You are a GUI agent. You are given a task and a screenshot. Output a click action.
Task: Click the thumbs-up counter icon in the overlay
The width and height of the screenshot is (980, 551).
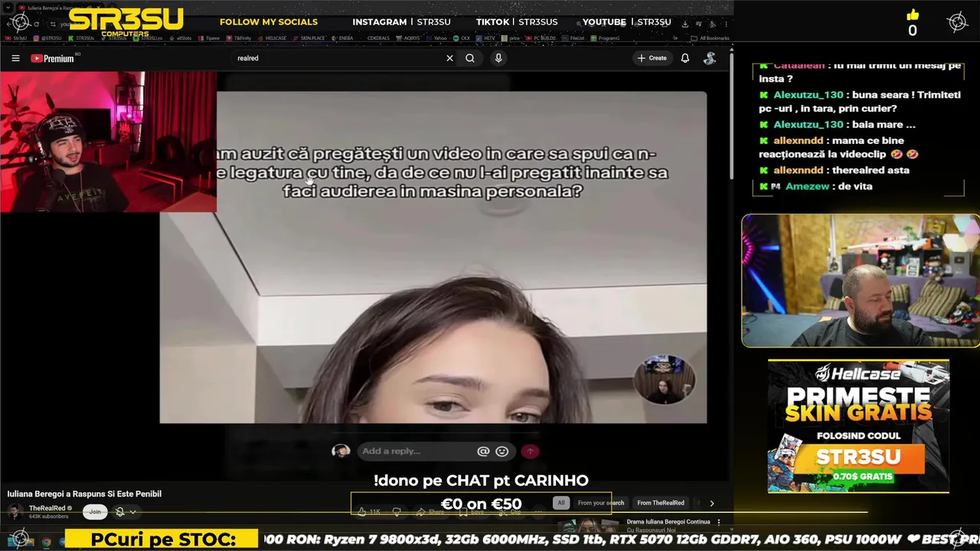(x=912, y=15)
